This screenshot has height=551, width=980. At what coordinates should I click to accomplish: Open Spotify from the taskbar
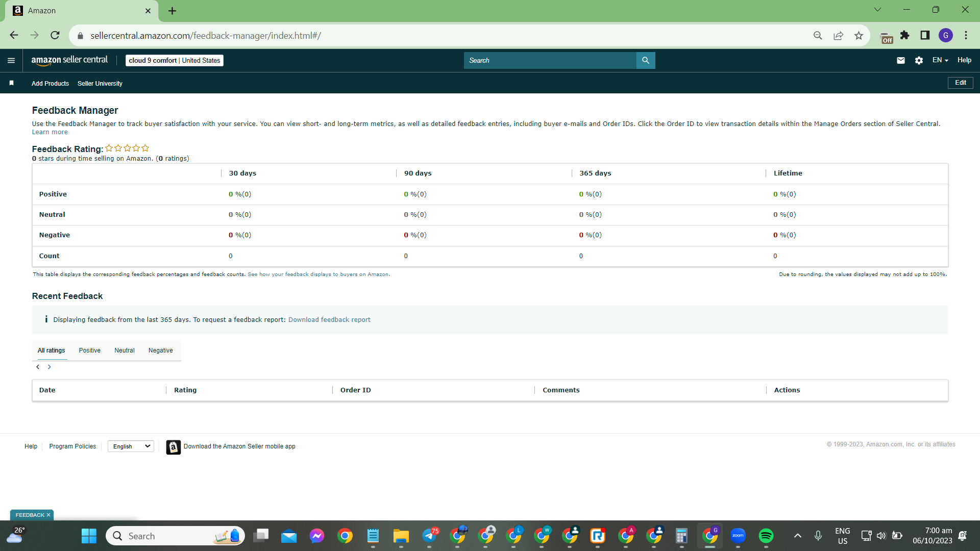766,536
